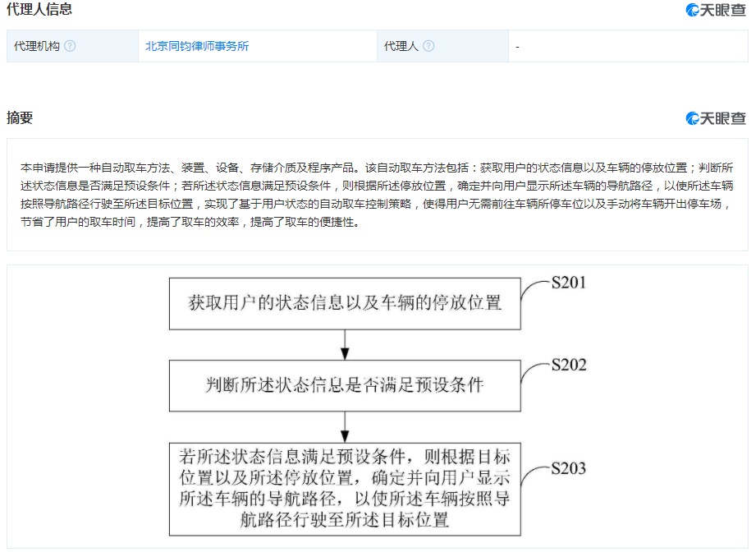This screenshot has width=756, height=552.
Task: Open the patent flowchart image
Action: coord(378,407)
